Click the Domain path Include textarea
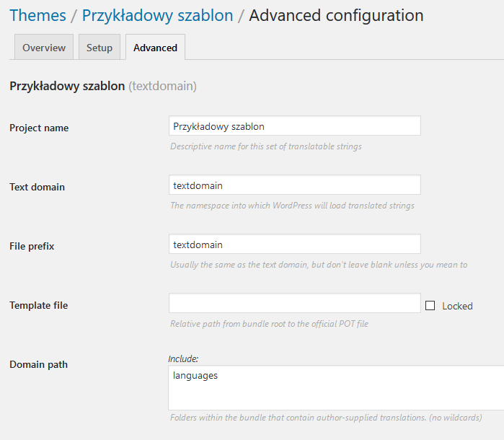 pyautogui.click(x=335, y=387)
